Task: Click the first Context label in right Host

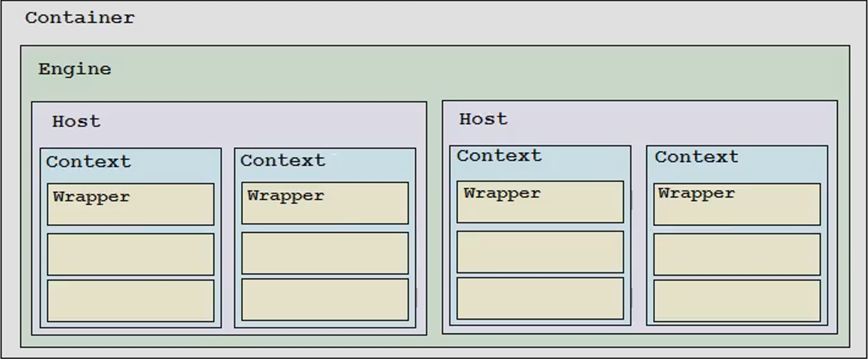Action: point(500,156)
